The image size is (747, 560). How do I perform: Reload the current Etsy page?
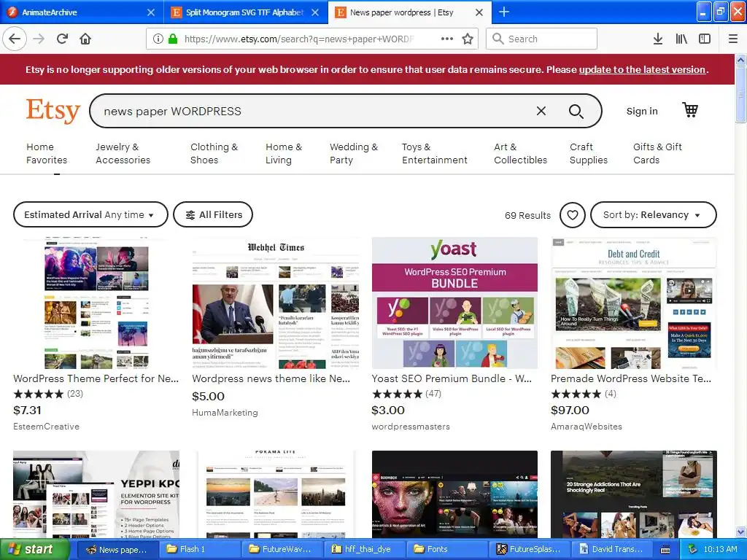[63, 39]
